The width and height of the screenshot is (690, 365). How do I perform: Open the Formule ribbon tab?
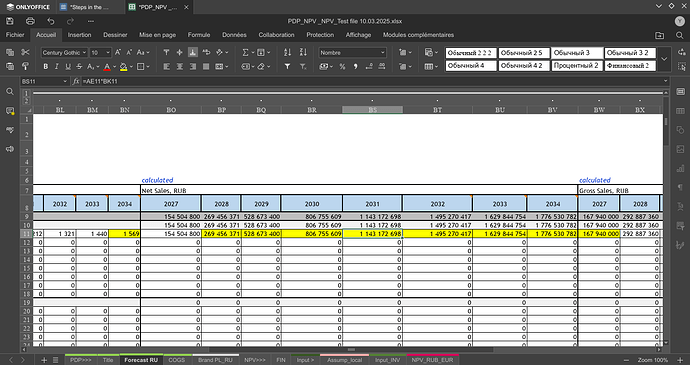[x=199, y=35]
